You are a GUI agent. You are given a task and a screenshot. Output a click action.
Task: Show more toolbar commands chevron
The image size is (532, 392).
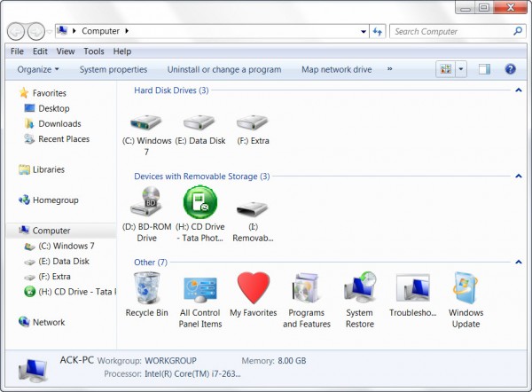pos(389,69)
